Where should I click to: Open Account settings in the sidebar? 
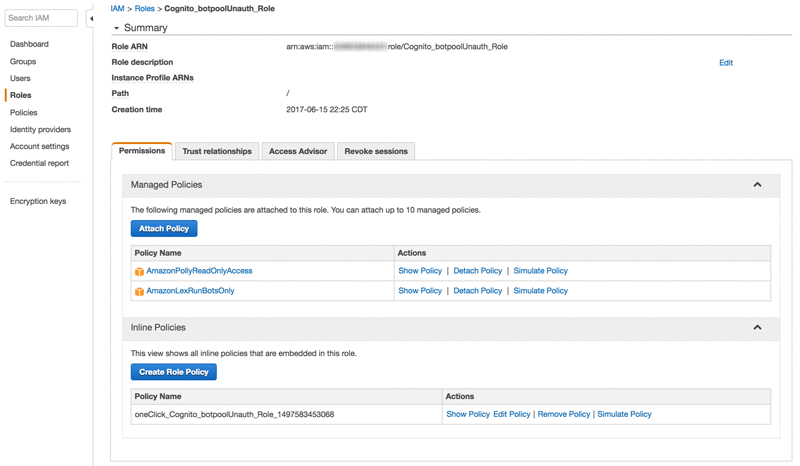point(39,146)
